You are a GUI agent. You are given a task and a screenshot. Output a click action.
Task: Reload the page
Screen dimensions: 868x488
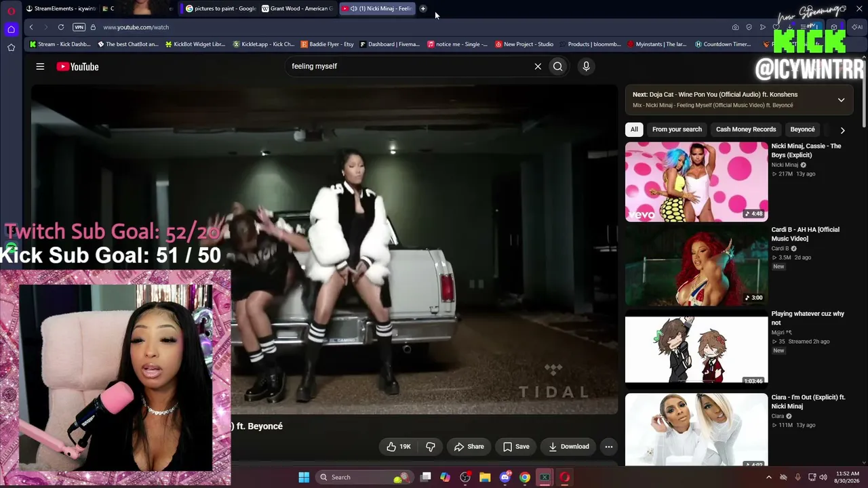[61, 27]
